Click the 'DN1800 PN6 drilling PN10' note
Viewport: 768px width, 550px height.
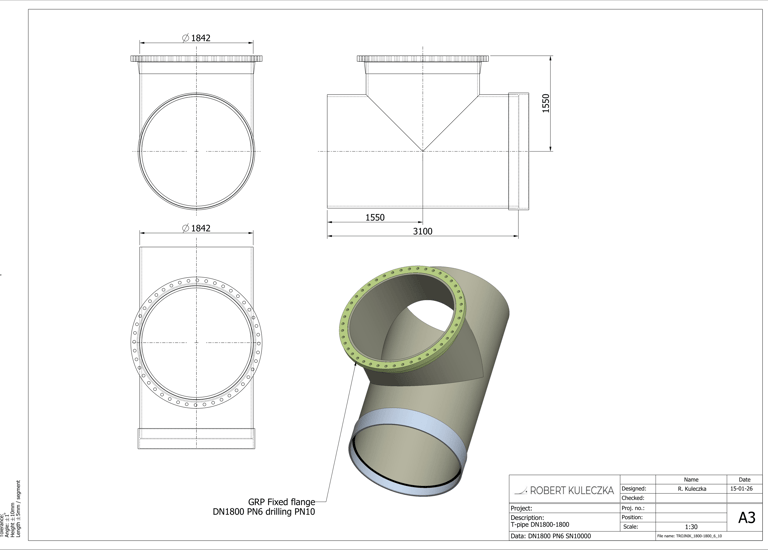(x=264, y=512)
